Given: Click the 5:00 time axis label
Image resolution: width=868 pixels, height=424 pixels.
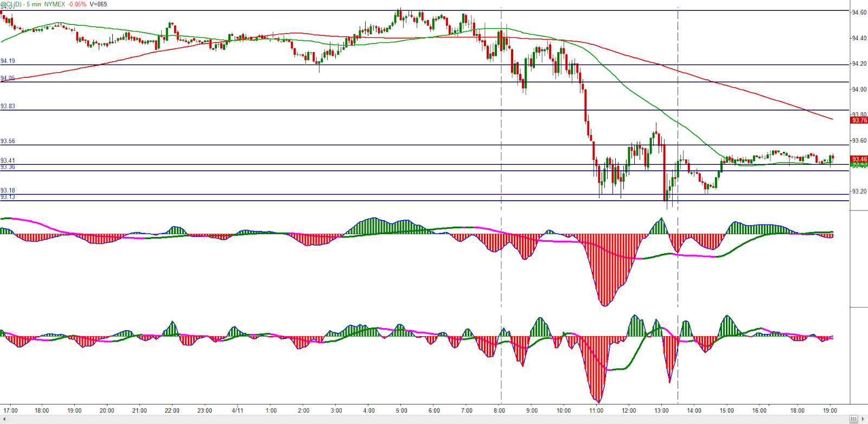Looking at the screenshot, I should point(401,410).
